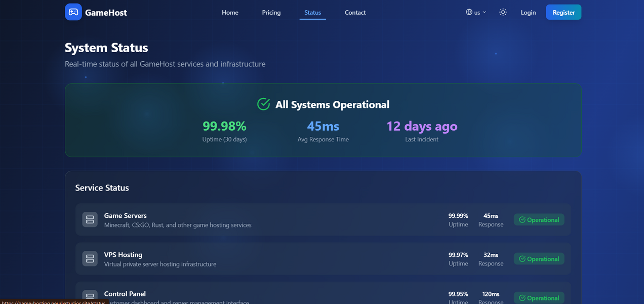The height and width of the screenshot is (304, 644).
Task: Click the Game Servers service title
Action: click(x=126, y=216)
